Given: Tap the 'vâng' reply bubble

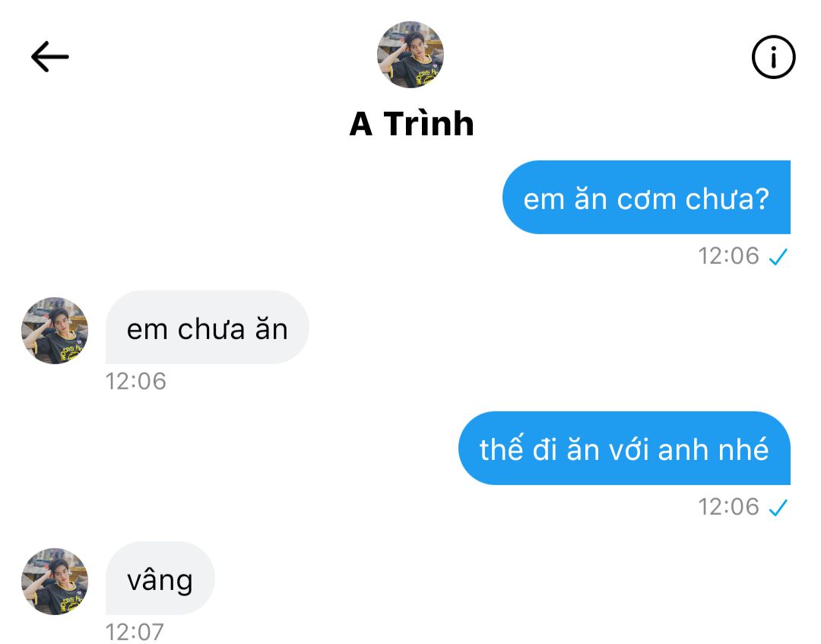Looking at the screenshot, I should (160, 578).
